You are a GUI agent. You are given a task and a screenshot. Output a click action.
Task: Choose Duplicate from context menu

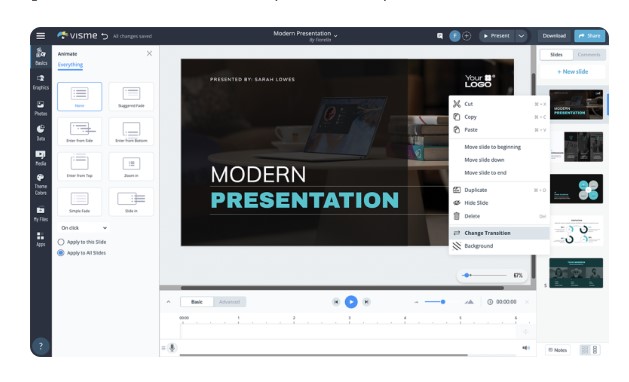click(x=499, y=190)
